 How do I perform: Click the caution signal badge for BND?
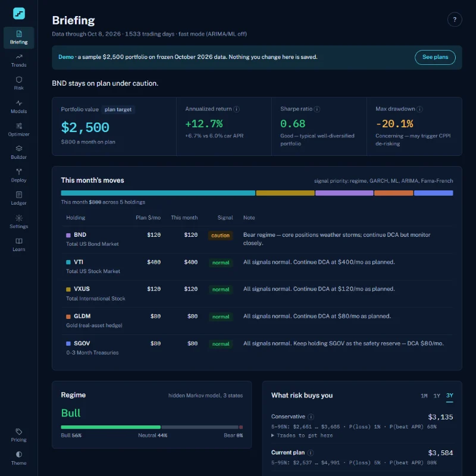[220, 236]
